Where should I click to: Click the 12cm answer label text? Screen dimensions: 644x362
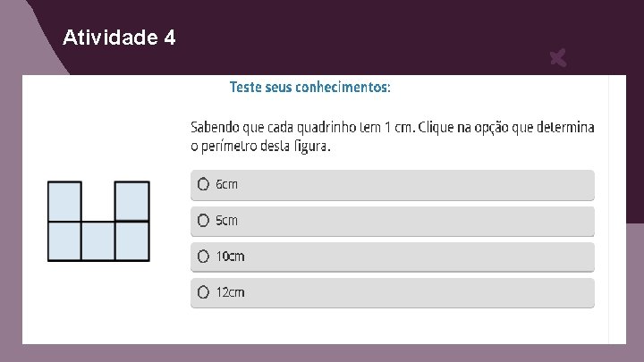pyautogui.click(x=230, y=292)
